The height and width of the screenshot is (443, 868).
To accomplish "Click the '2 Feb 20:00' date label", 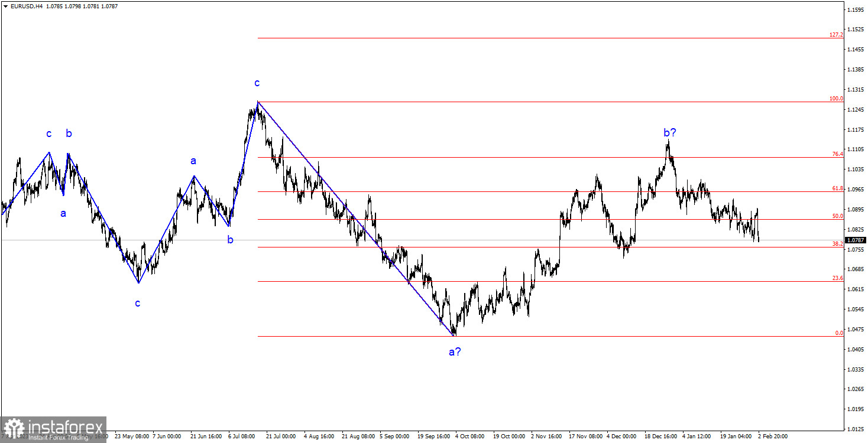I will point(772,437).
